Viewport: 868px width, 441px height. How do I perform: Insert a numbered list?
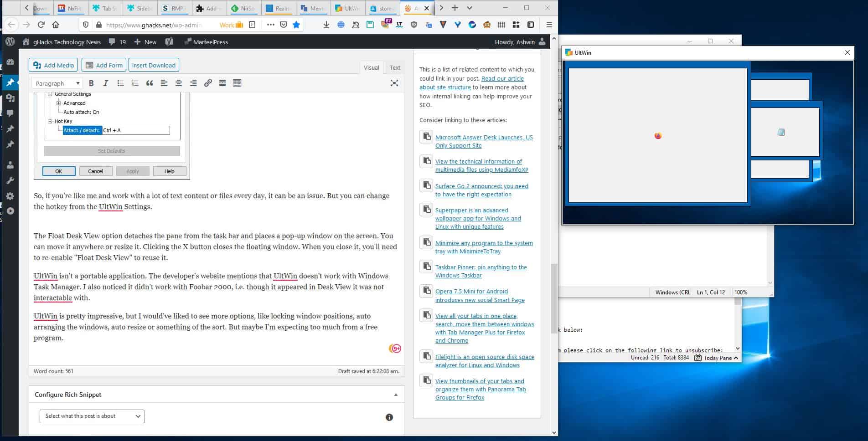(135, 83)
